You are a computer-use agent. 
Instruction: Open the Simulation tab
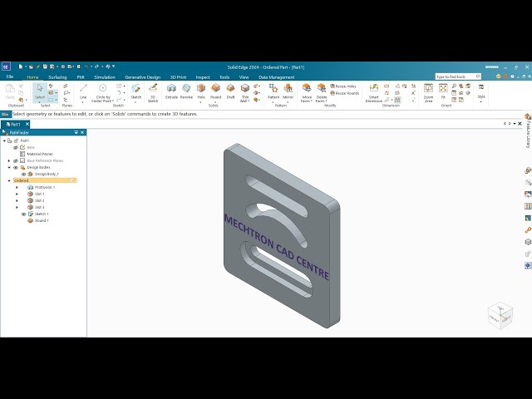(x=105, y=77)
